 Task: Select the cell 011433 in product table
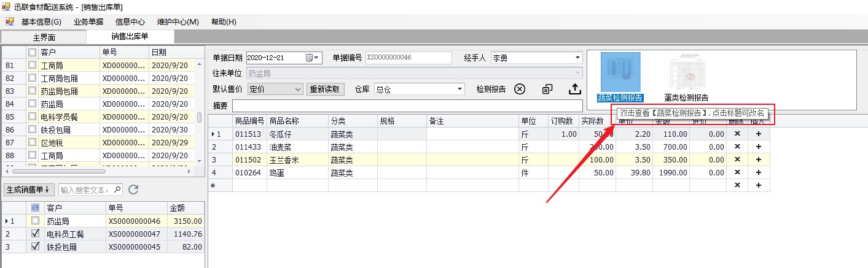click(249, 147)
